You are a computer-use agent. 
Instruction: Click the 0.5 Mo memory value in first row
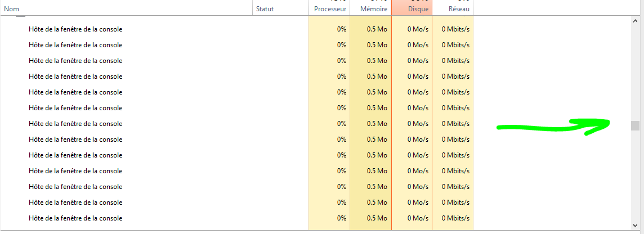point(377,29)
